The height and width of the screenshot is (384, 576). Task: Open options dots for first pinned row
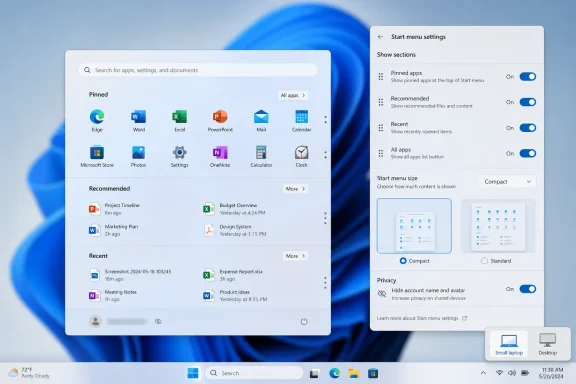coord(325,119)
